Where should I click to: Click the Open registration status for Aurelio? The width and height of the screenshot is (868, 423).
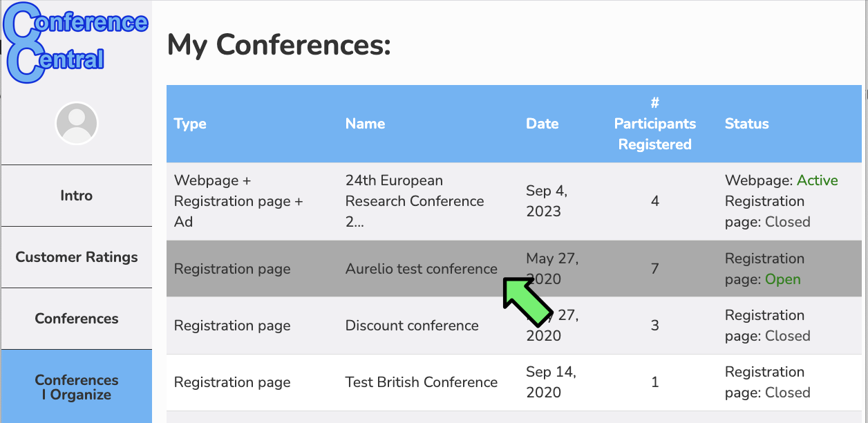[783, 280]
